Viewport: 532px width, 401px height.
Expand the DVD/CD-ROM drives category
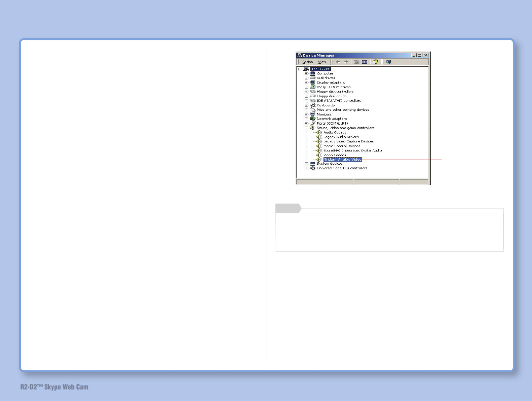tap(306, 87)
